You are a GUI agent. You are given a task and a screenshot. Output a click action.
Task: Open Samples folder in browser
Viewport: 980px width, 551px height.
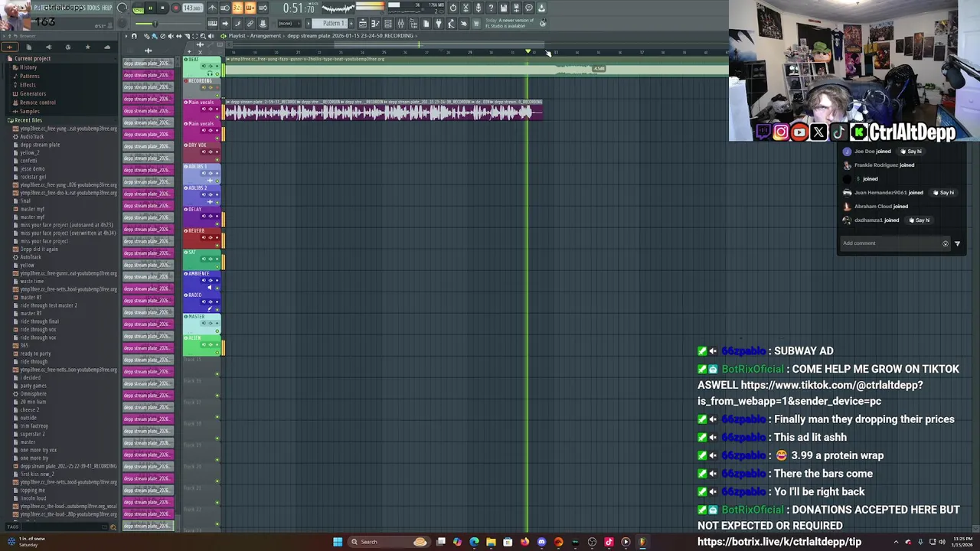[29, 111]
